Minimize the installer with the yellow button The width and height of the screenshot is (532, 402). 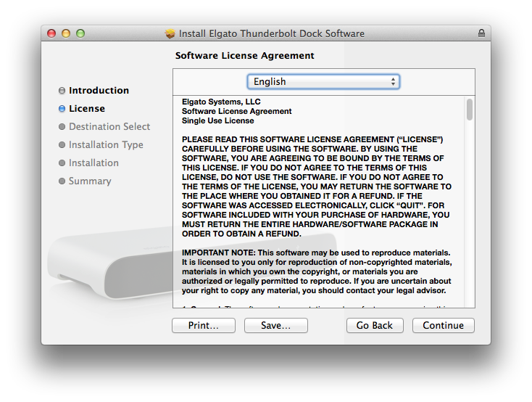[66, 33]
